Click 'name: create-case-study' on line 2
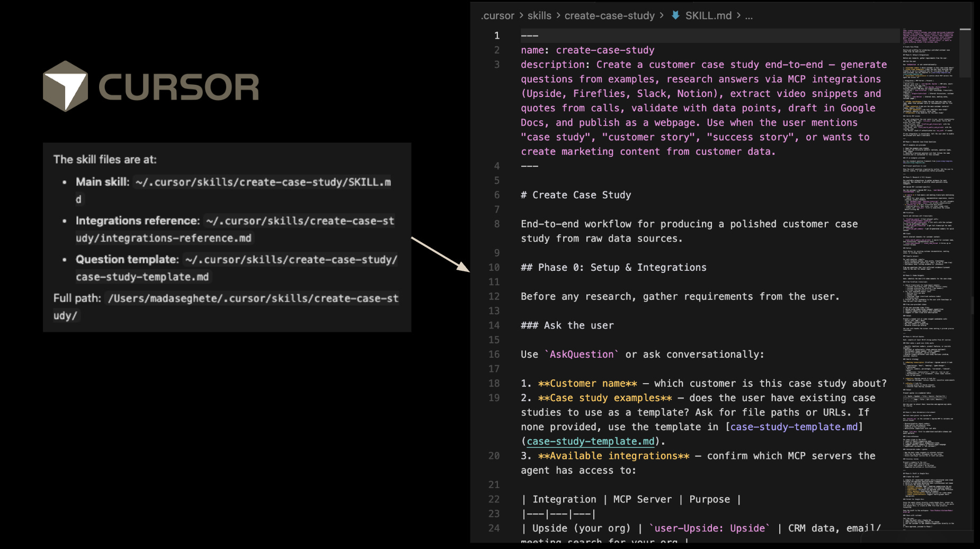Viewport: 980px width, 549px height. (x=587, y=50)
